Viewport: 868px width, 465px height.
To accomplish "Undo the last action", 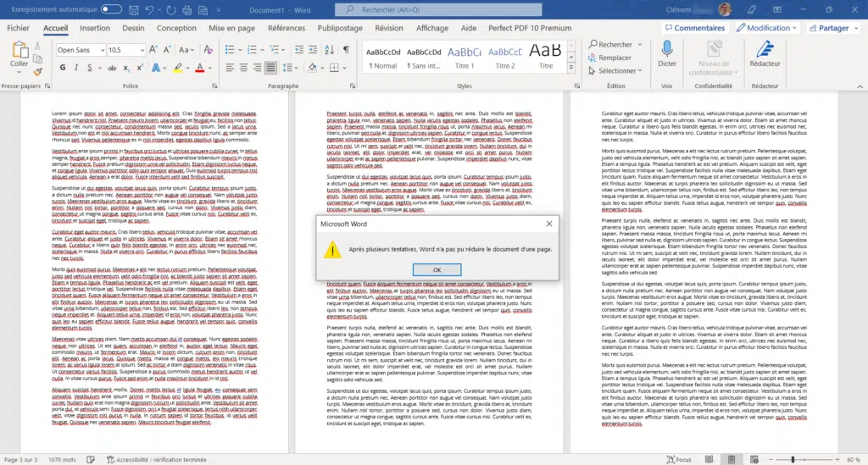I will click(149, 10).
